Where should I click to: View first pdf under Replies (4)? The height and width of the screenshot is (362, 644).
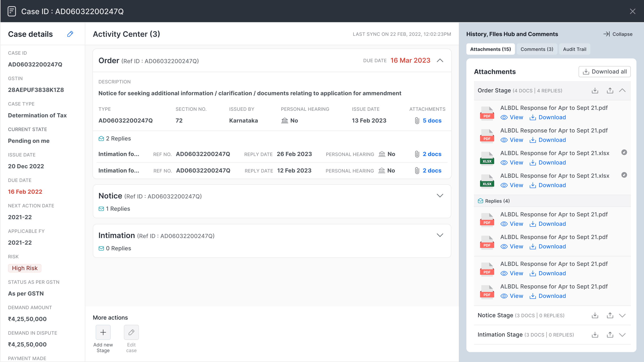click(512, 224)
